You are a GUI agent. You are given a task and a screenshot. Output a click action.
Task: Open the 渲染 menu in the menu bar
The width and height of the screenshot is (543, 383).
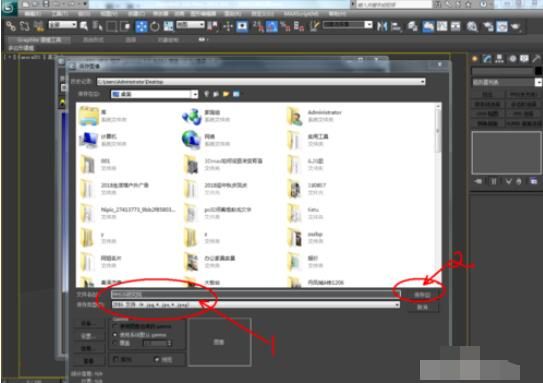(x=233, y=14)
